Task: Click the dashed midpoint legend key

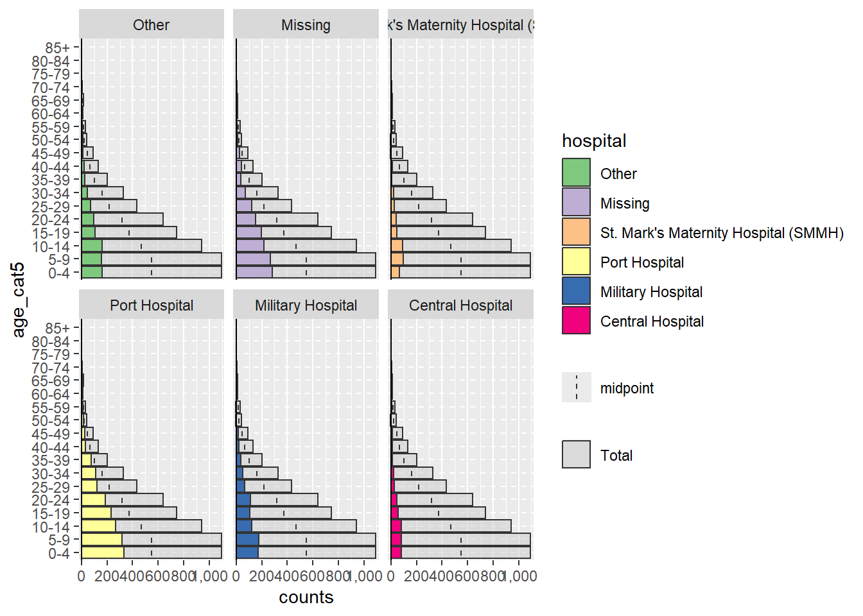Action: [576, 388]
